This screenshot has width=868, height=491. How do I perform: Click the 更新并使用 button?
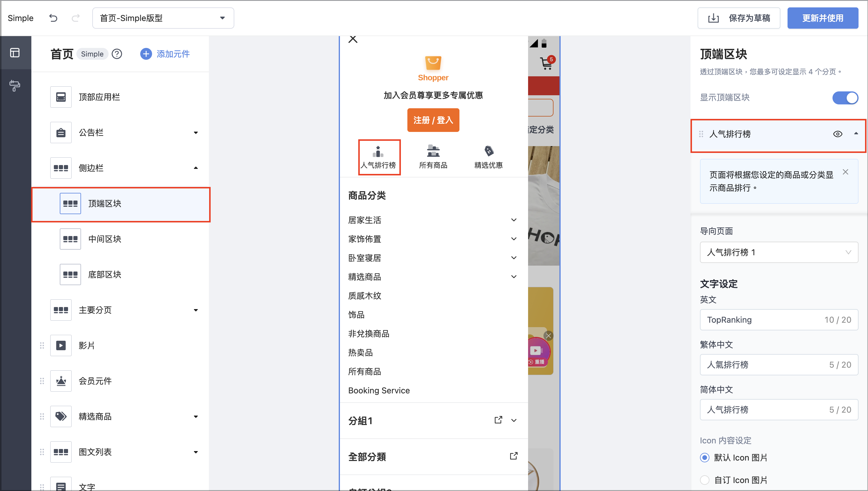(x=822, y=18)
